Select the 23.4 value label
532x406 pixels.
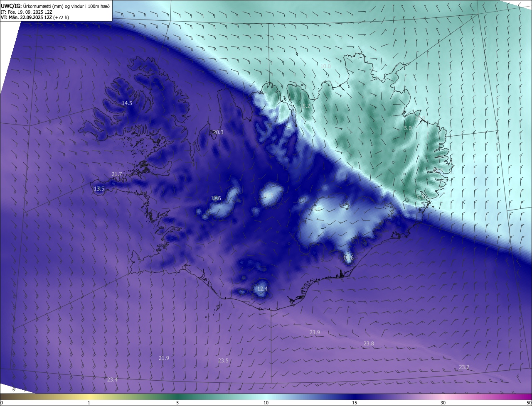112,379
